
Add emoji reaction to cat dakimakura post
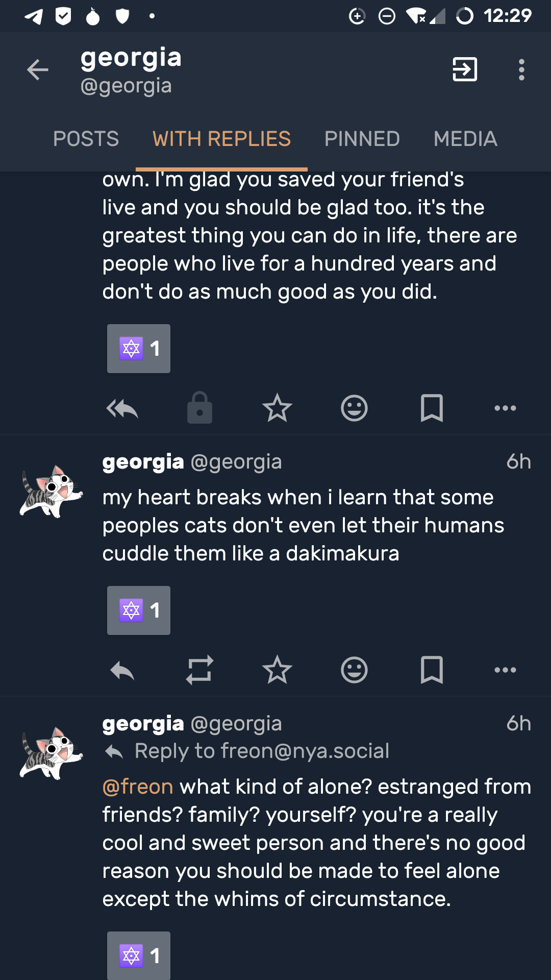(354, 670)
